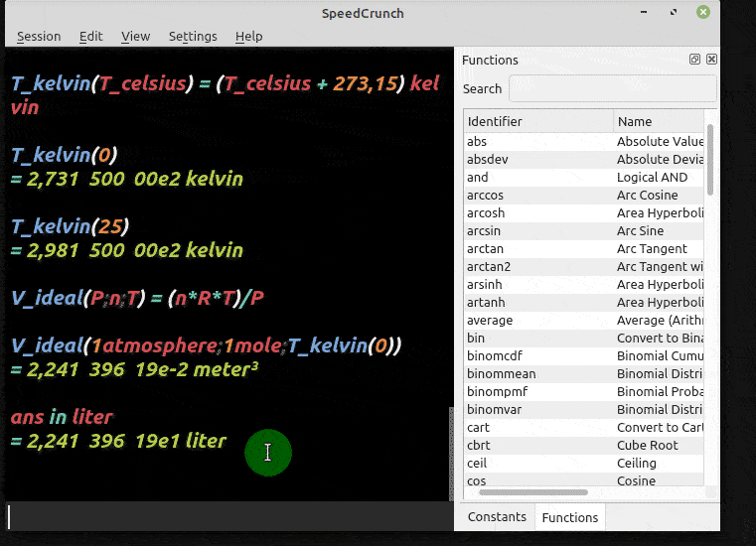Click the V_ideal(P;n;T) definition line
The image size is (756, 546).
pos(137,298)
